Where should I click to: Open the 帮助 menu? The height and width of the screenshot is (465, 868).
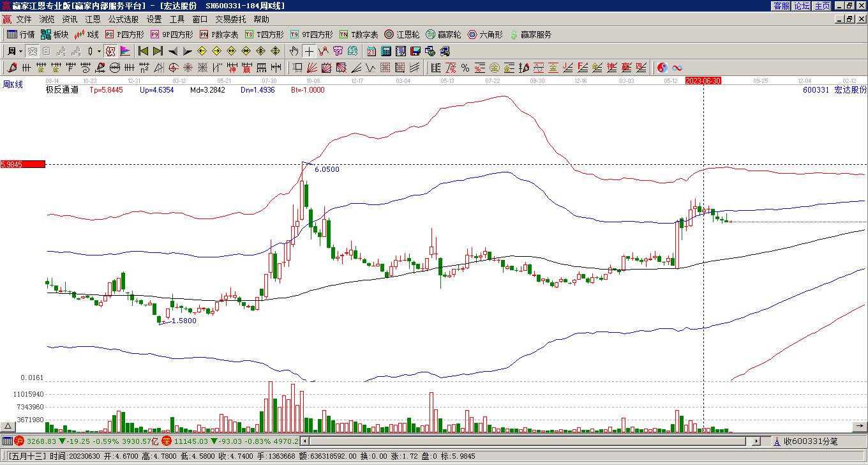(261, 19)
